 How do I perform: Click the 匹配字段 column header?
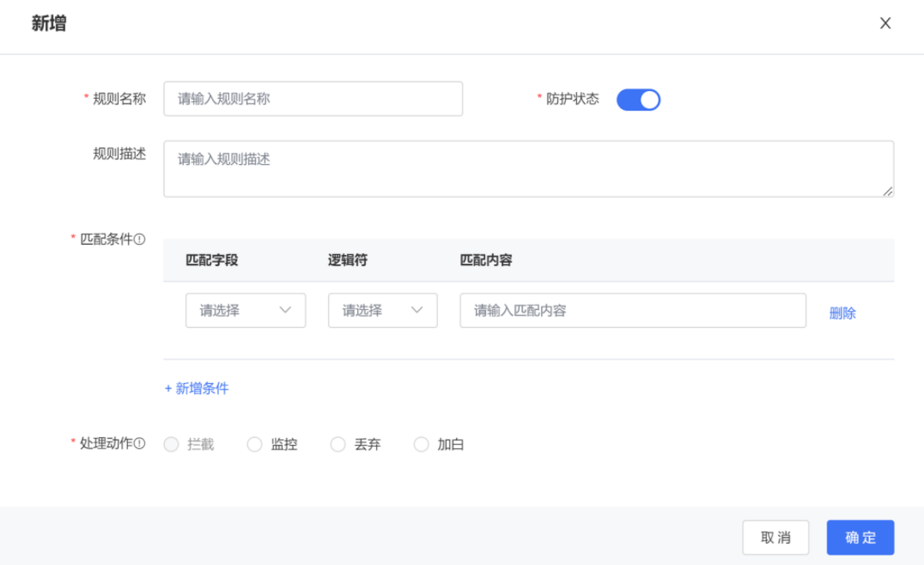point(211,261)
